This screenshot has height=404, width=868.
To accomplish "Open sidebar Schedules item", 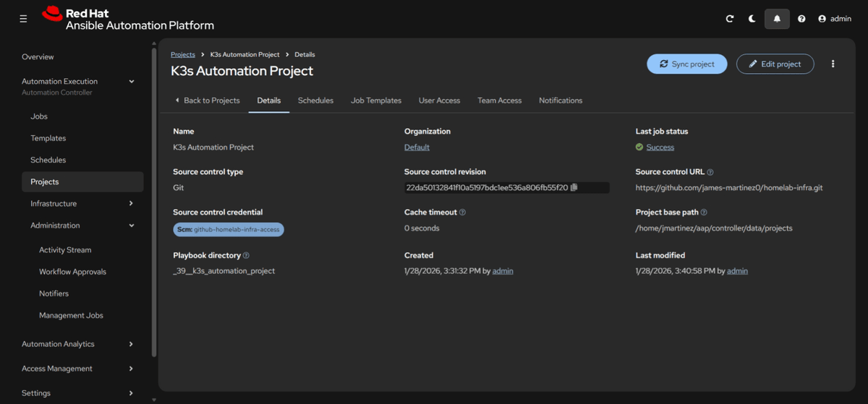I will point(48,160).
